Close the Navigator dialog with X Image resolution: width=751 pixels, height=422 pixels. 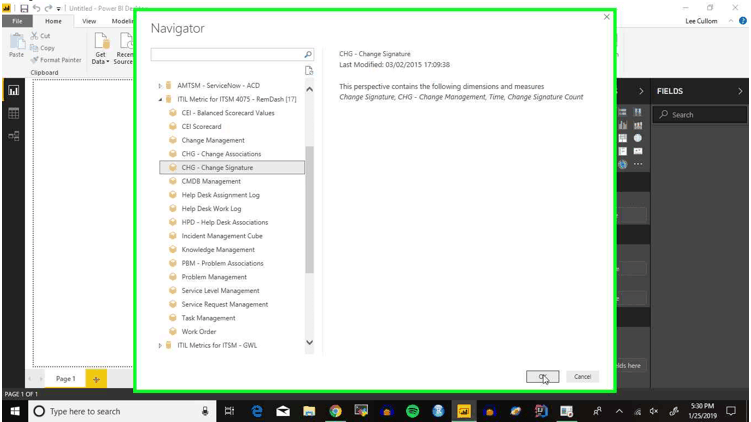coord(607,17)
